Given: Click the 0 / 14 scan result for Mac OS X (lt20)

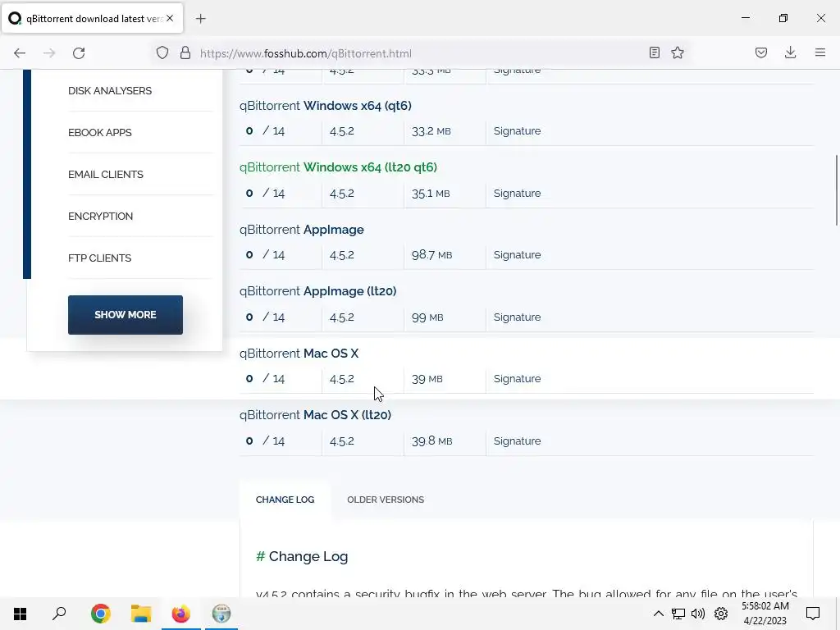Looking at the screenshot, I should tap(265, 441).
